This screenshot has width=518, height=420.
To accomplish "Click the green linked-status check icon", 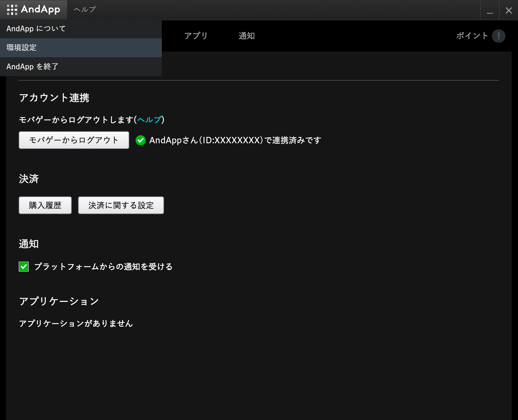I will point(140,140).
